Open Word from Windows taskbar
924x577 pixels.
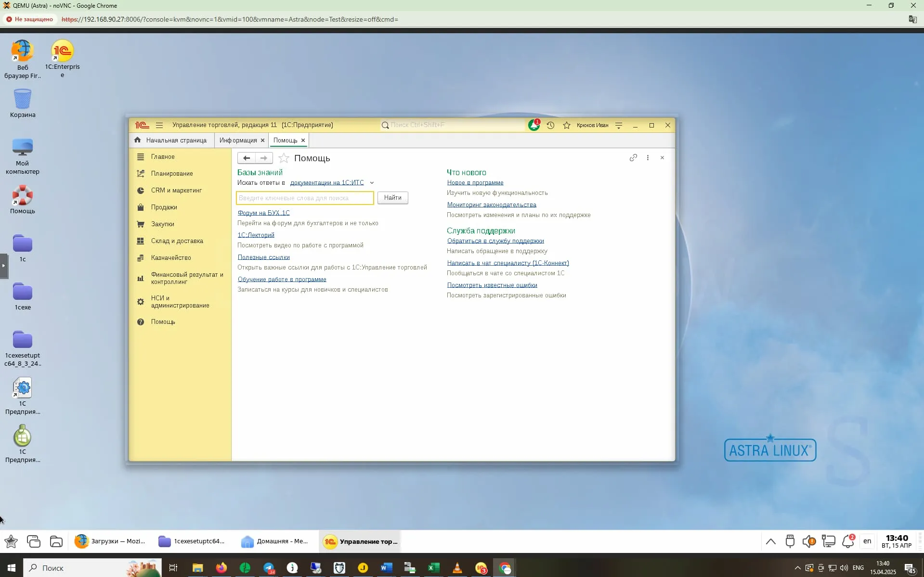point(386,568)
